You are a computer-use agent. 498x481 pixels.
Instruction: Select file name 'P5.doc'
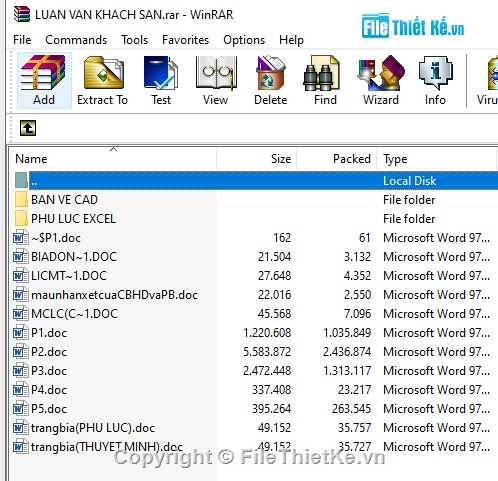pos(49,409)
